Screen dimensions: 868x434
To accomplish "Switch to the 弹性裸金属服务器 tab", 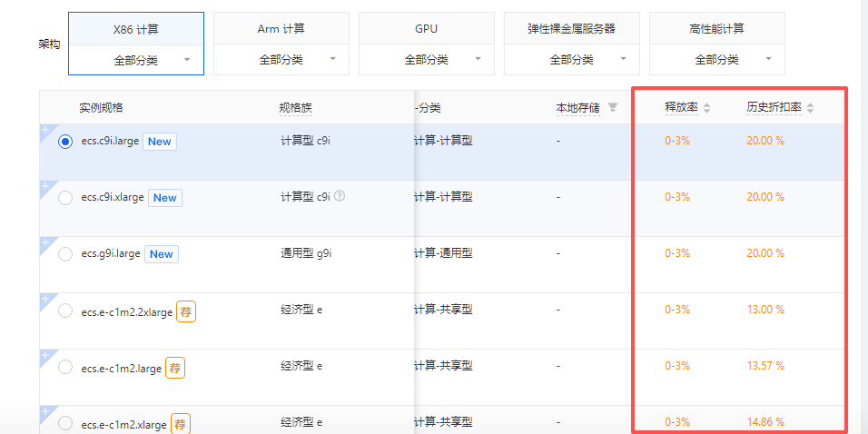I will point(572,28).
